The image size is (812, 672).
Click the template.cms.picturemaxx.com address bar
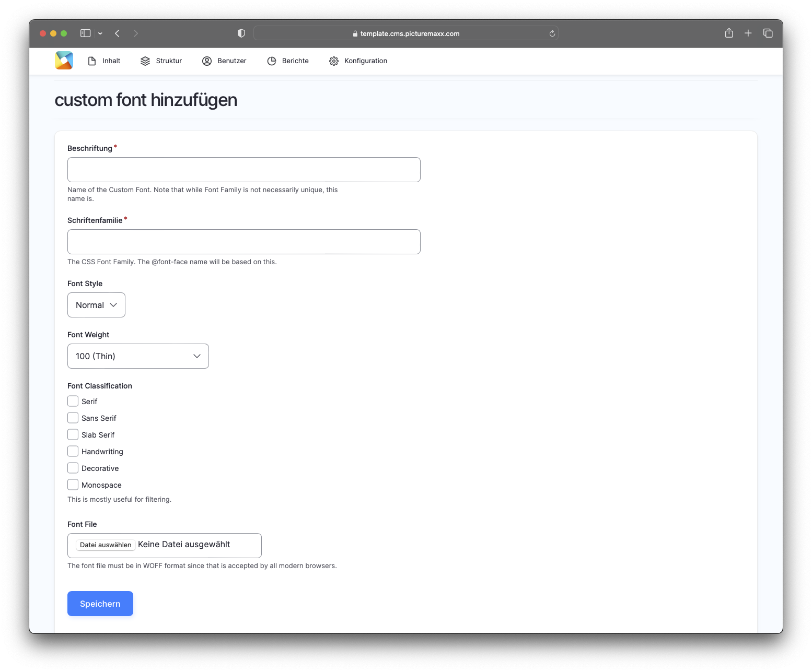pos(406,33)
